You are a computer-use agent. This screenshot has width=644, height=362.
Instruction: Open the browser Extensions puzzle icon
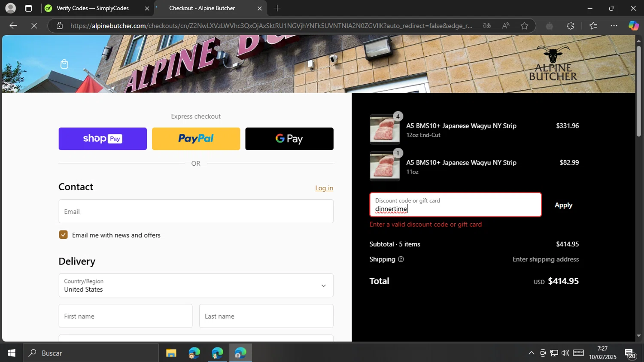coord(570,26)
